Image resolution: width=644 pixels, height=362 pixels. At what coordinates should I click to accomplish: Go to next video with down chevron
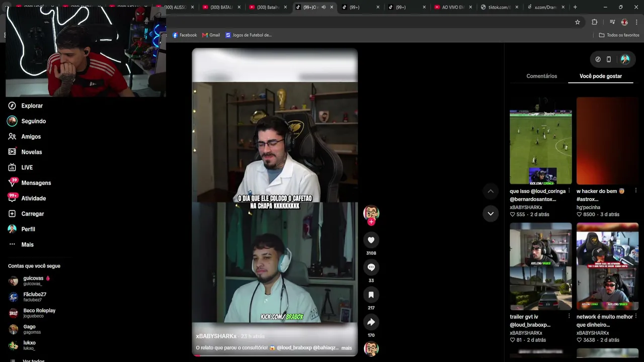tap(491, 214)
